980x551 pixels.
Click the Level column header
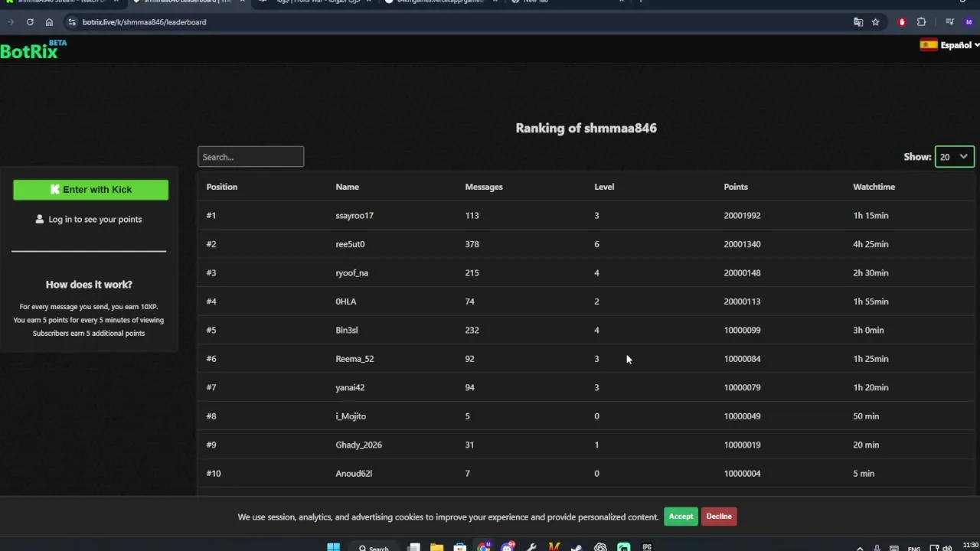pyautogui.click(x=604, y=187)
